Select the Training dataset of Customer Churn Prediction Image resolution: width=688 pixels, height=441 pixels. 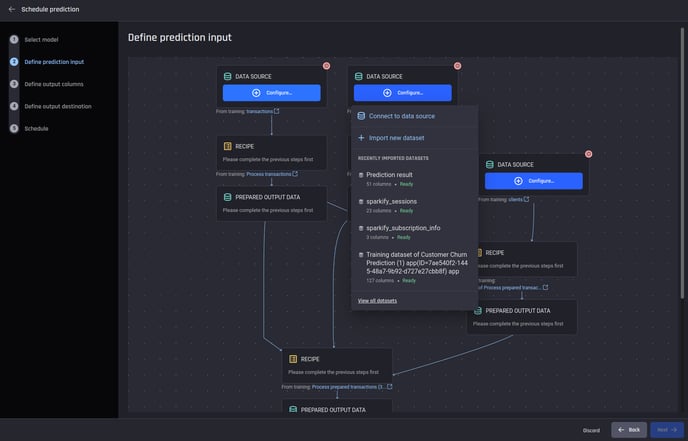click(415, 267)
